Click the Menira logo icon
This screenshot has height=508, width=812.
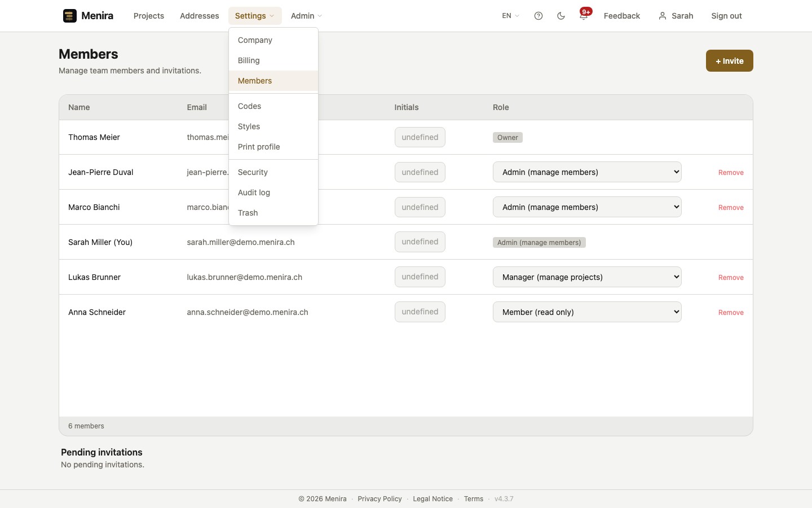click(x=69, y=16)
